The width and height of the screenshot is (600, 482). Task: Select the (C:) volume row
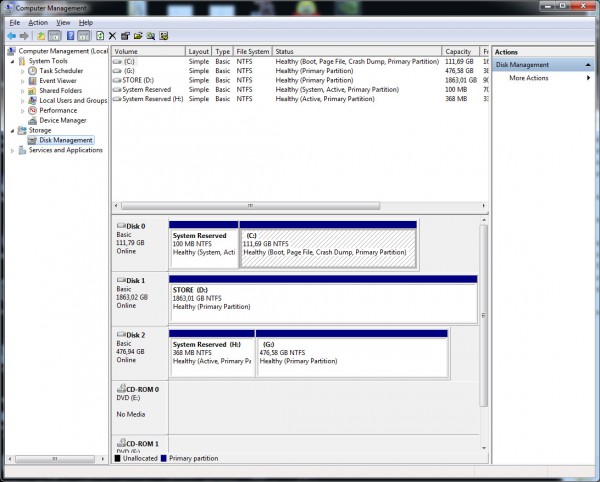300,62
